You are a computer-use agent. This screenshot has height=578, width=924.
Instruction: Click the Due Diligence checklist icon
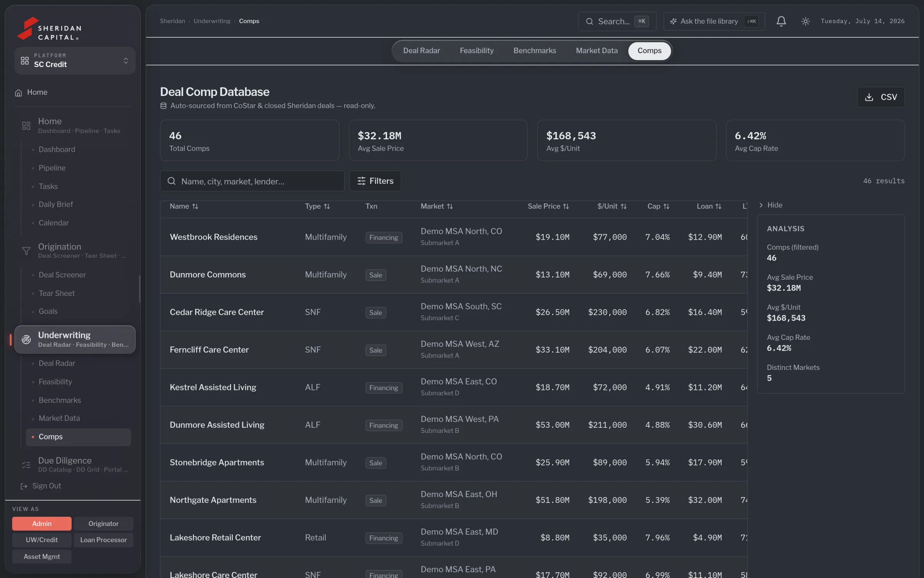coord(26,465)
